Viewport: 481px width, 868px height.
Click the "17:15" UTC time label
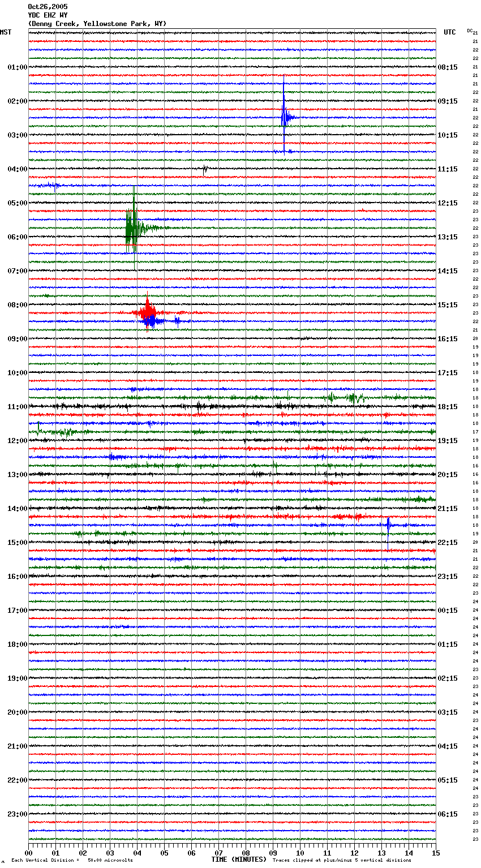point(448,373)
